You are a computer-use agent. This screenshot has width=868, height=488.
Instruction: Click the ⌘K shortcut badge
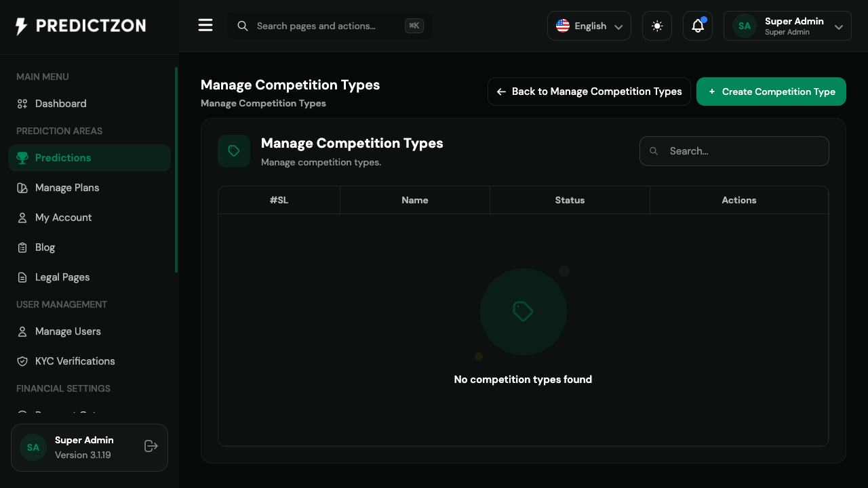pyautogui.click(x=414, y=26)
